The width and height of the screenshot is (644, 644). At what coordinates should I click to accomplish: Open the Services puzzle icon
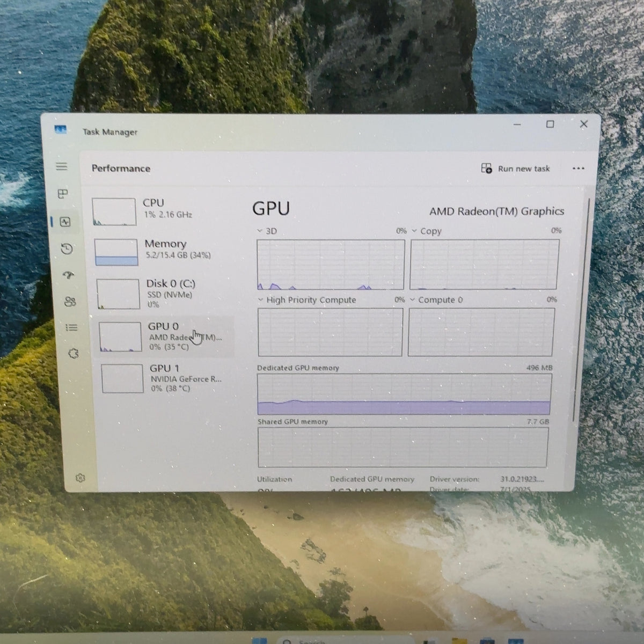tap(74, 353)
